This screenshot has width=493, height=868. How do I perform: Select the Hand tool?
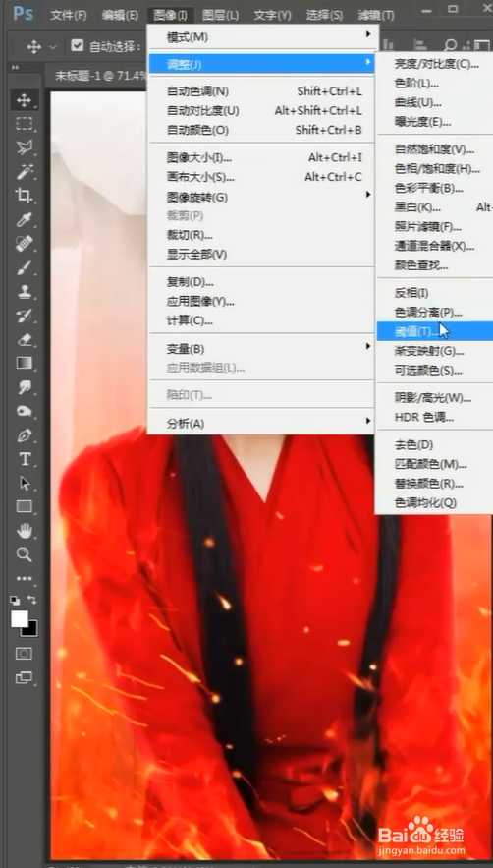tap(24, 532)
